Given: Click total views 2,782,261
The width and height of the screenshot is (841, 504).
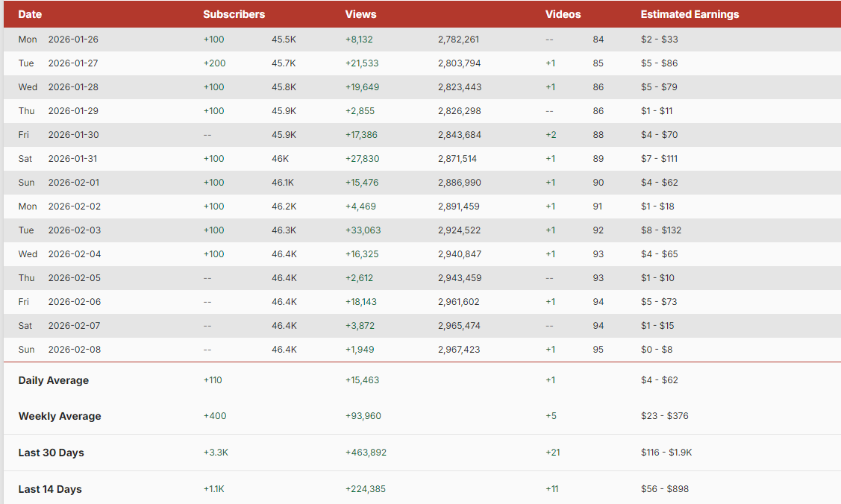Looking at the screenshot, I should tap(459, 39).
